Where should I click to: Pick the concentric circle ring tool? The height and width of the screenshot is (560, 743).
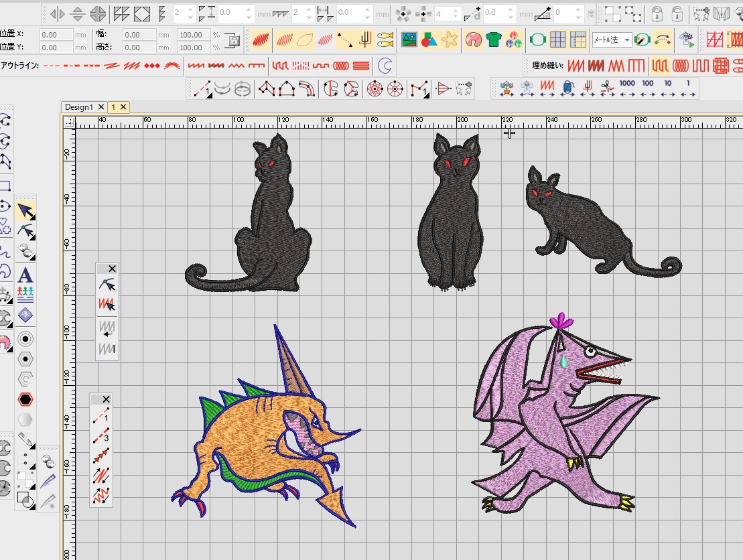point(25,339)
